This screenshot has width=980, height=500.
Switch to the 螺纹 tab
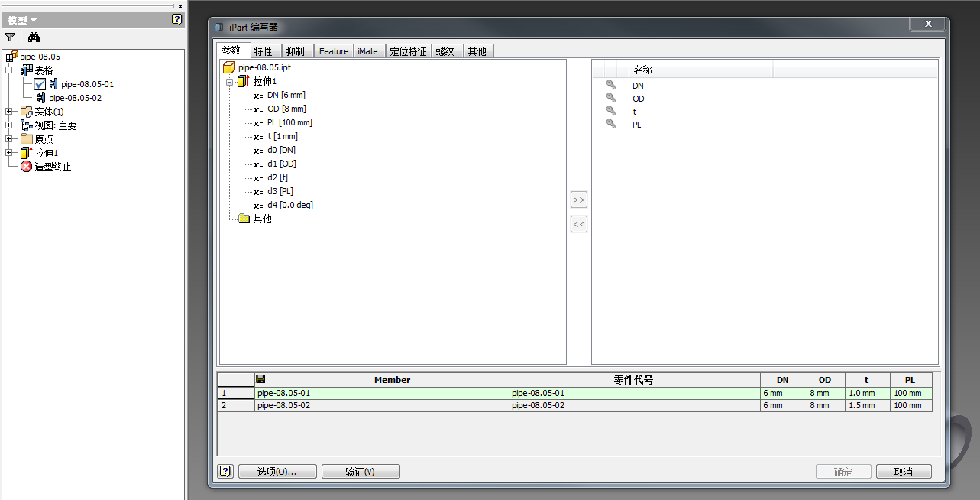445,51
